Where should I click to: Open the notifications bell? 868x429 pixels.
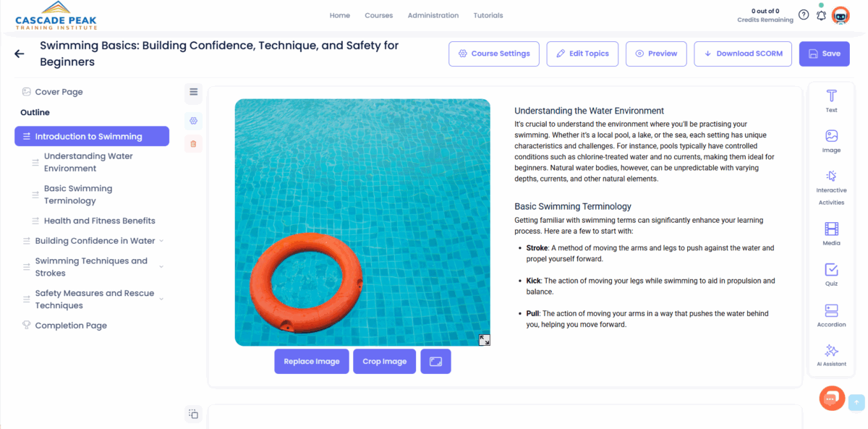pyautogui.click(x=821, y=15)
